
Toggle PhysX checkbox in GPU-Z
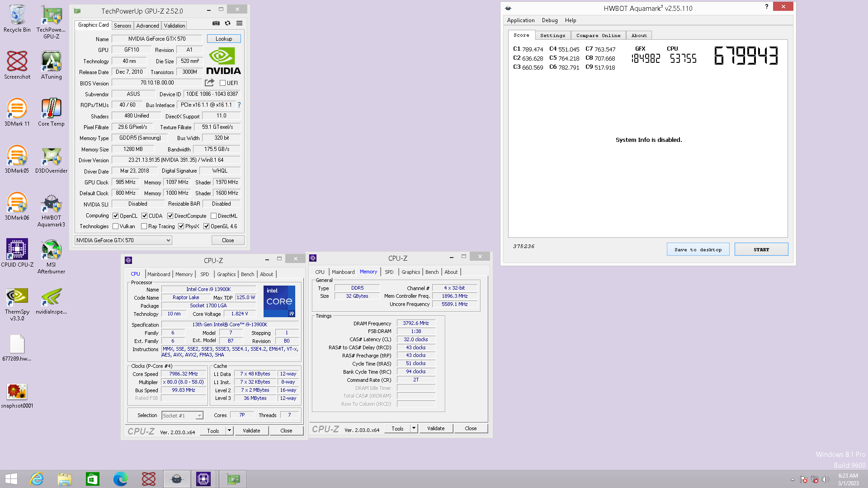tap(181, 226)
